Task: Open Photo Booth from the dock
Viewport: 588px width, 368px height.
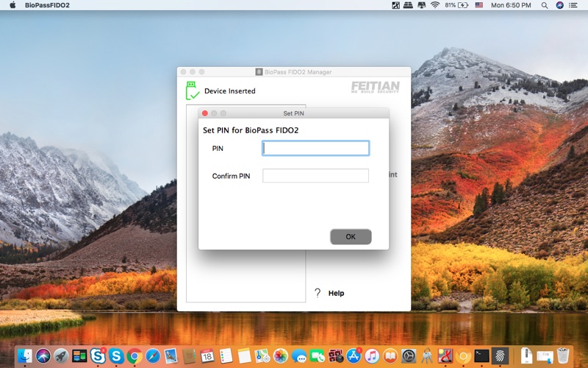Action: 335,355
